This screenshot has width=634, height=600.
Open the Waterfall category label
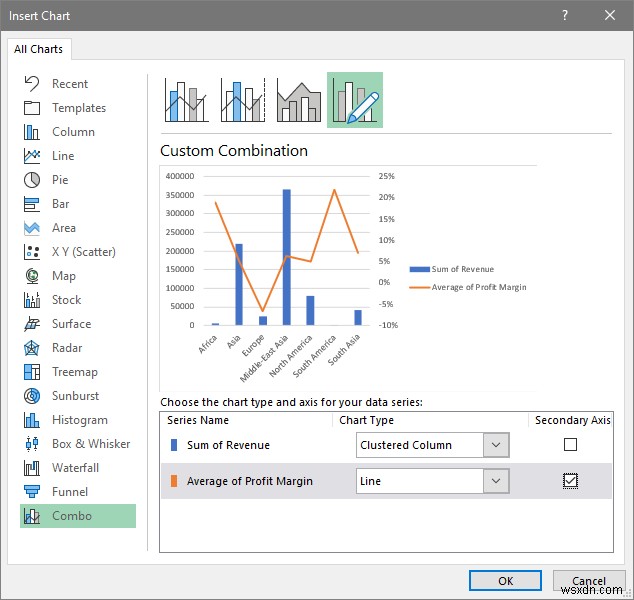75,468
